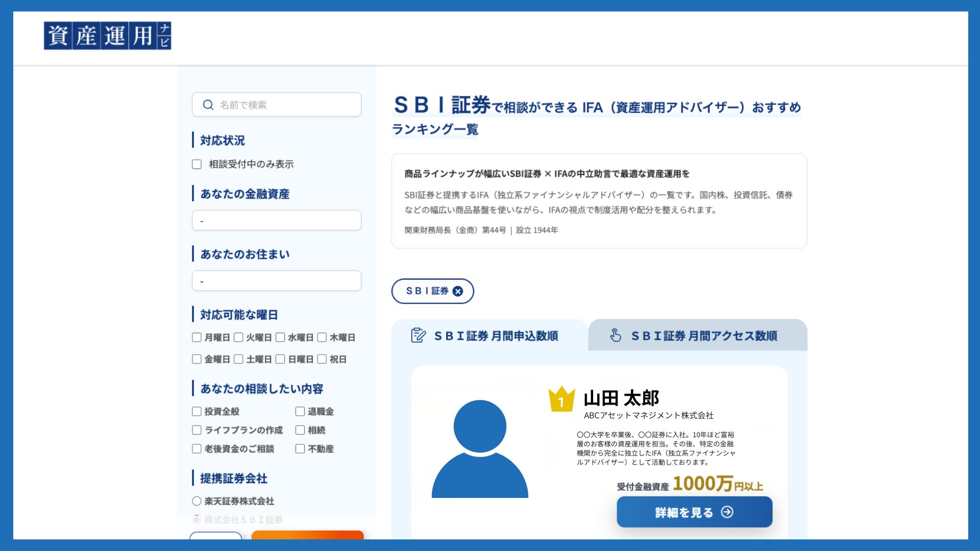980x551 pixels.
Task: Click the tap-hand icon on the 月間アクセス数順 tab
Action: pos(616,335)
